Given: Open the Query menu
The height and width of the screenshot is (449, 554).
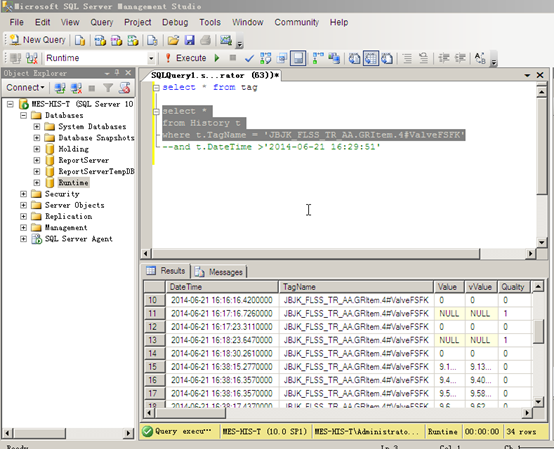Looking at the screenshot, I should (101, 22).
